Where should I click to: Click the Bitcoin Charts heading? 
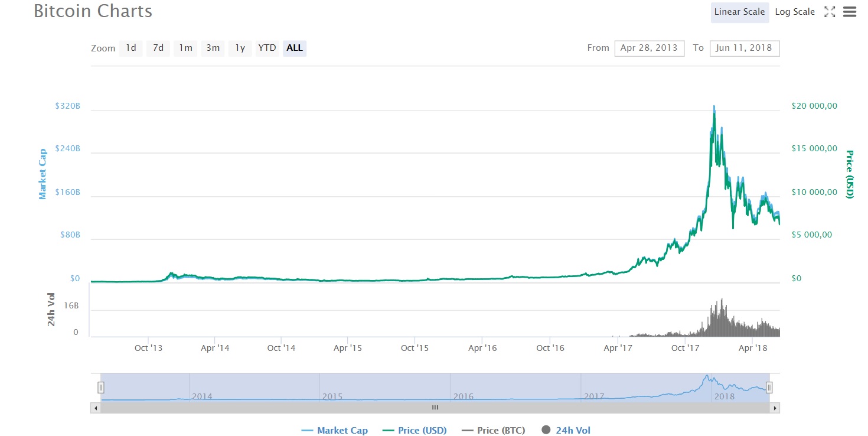click(93, 11)
